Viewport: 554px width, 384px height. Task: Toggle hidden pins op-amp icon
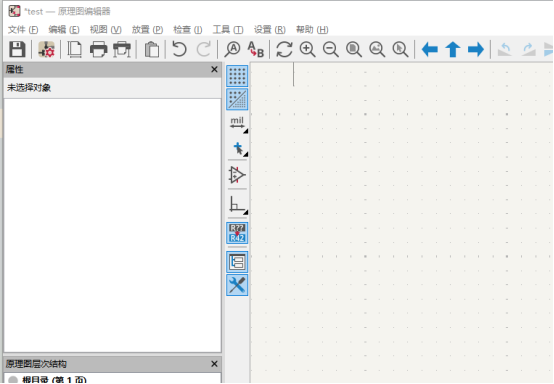[x=237, y=175]
